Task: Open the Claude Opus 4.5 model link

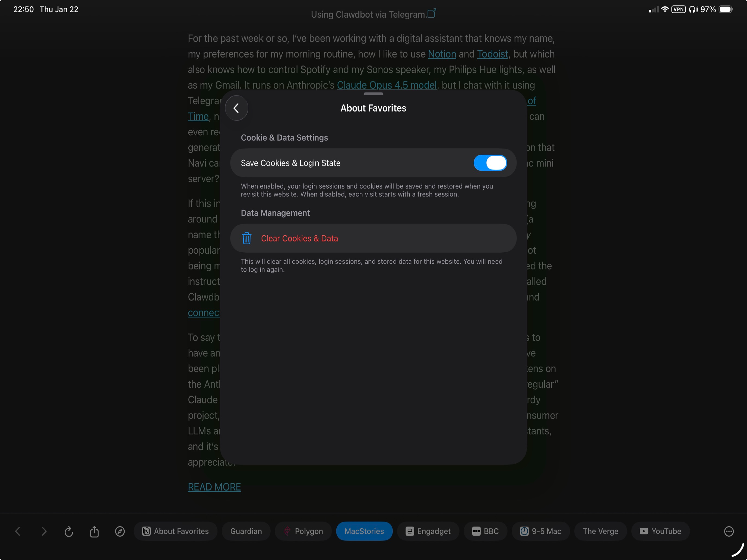Action: [387, 85]
